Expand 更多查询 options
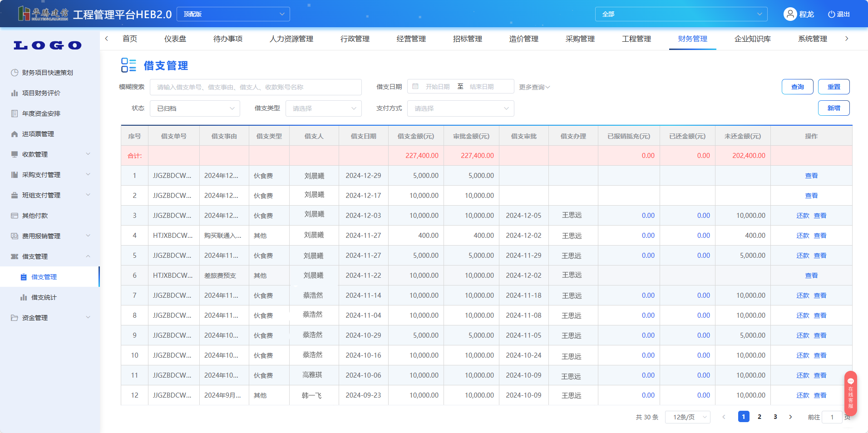Image resolution: width=868 pixels, height=433 pixels. coord(534,87)
